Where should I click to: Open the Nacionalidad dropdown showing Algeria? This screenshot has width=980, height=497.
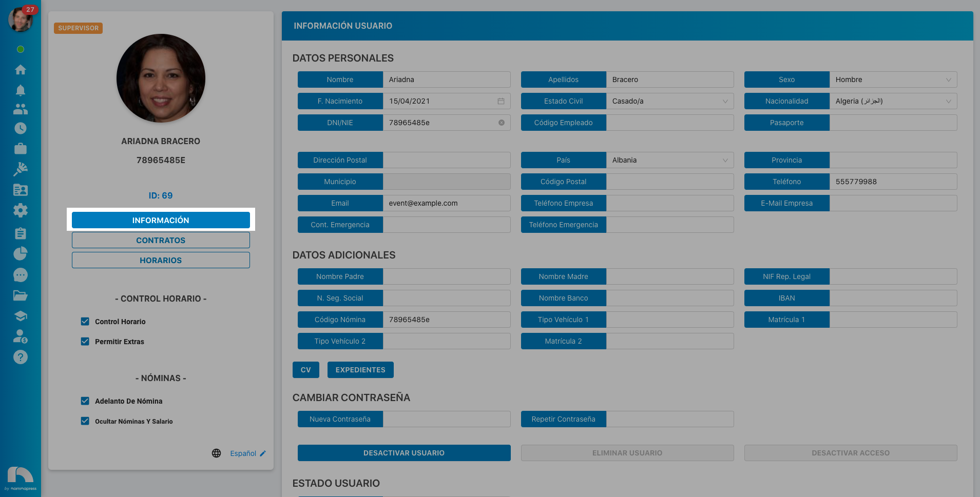click(893, 101)
